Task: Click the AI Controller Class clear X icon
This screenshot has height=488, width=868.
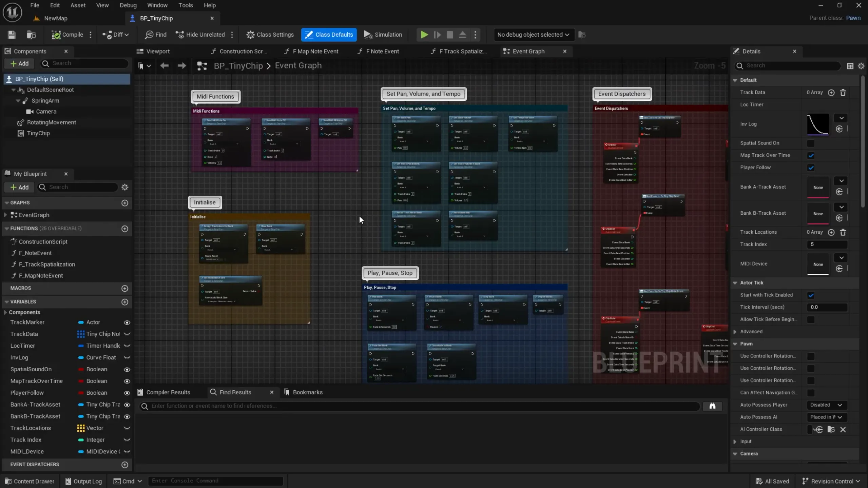Action: 843,430
